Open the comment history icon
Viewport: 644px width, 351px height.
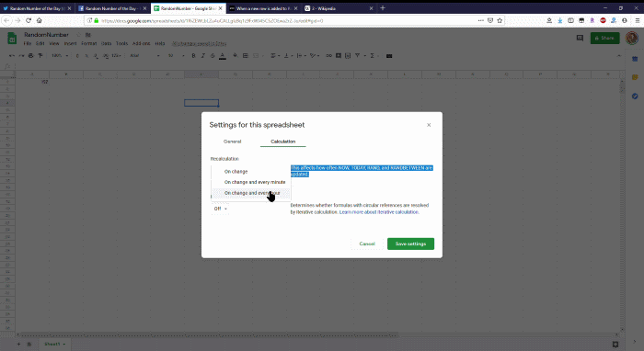[580, 38]
